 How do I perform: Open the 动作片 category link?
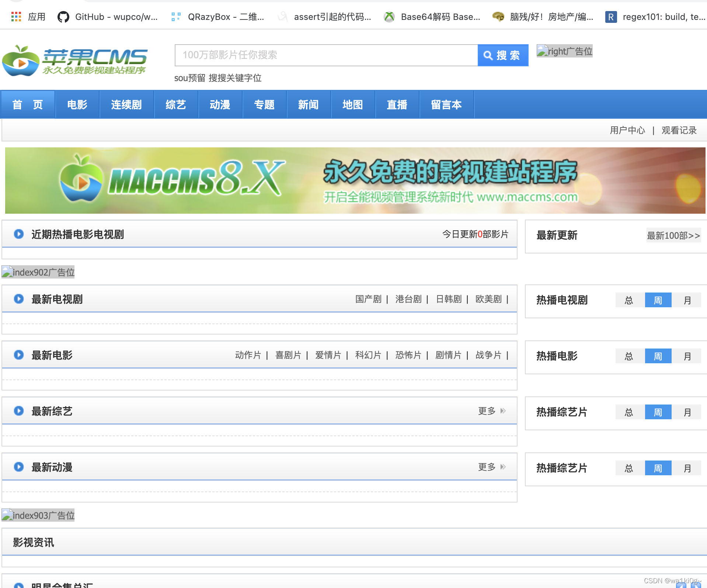[248, 355]
